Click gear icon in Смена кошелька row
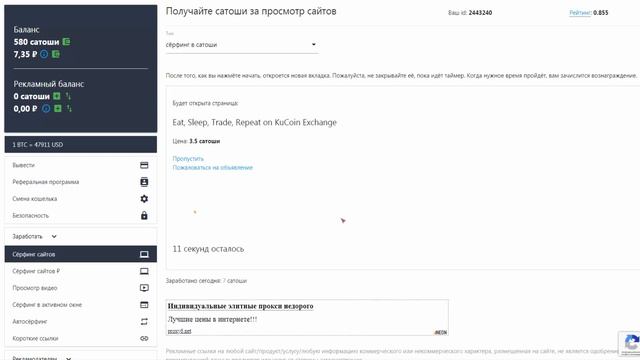 pos(144,199)
